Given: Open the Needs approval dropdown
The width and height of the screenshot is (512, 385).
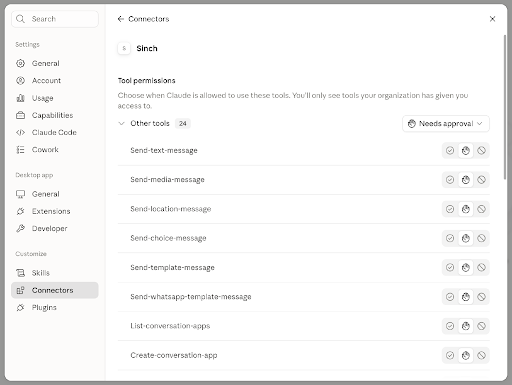Looking at the screenshot, I should [446, 124].
